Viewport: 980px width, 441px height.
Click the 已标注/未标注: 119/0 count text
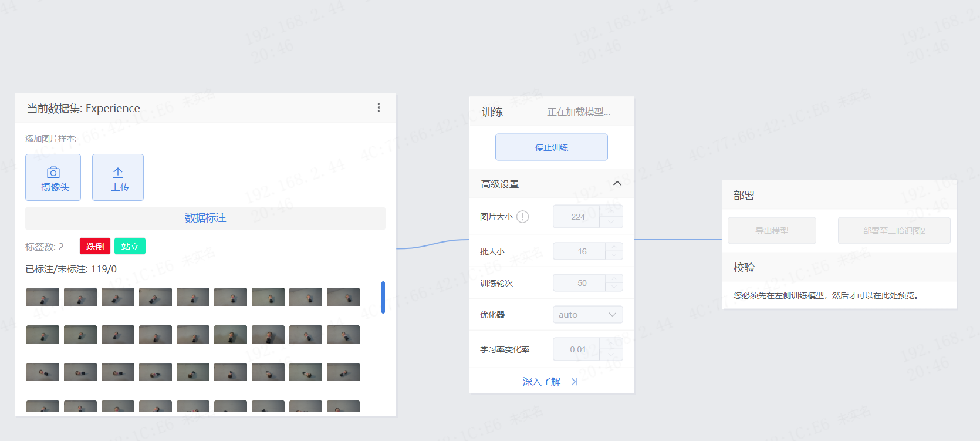71,269
